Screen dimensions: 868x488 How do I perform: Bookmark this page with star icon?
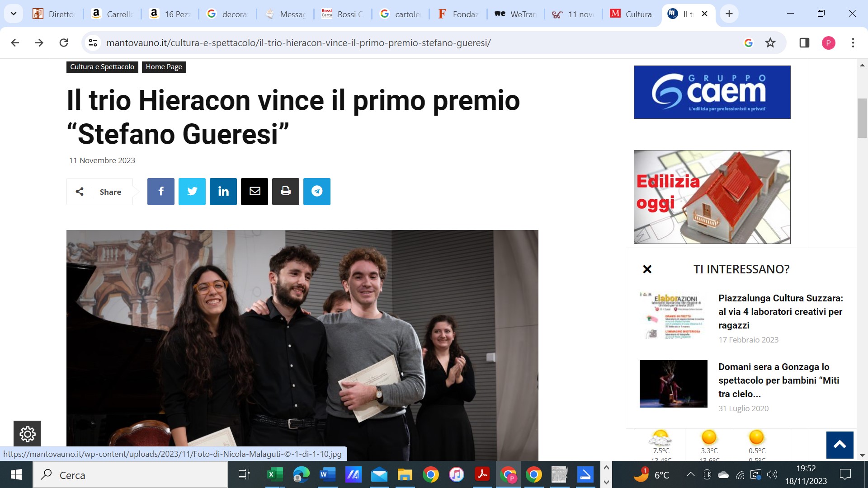(x=770, y=43)
